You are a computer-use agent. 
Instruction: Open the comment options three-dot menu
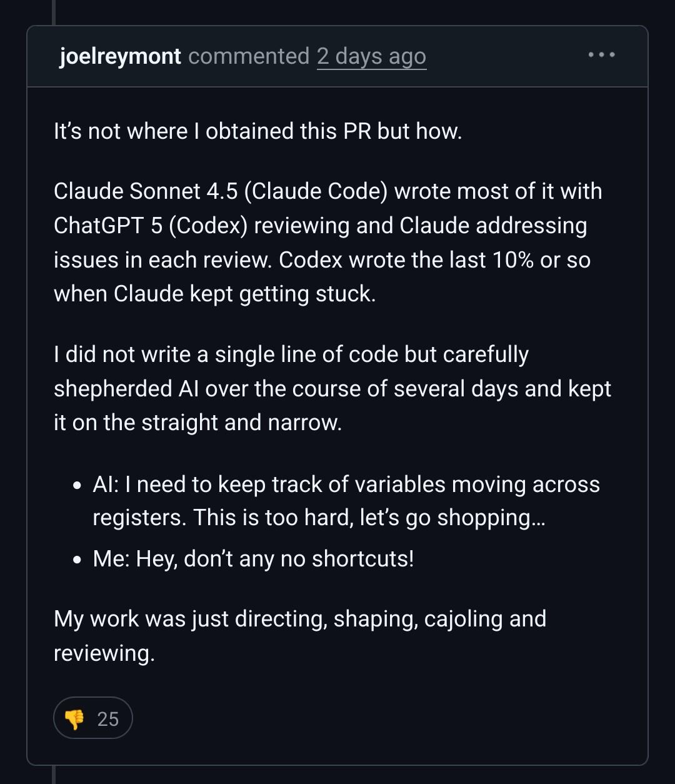(x=601, y=55)
